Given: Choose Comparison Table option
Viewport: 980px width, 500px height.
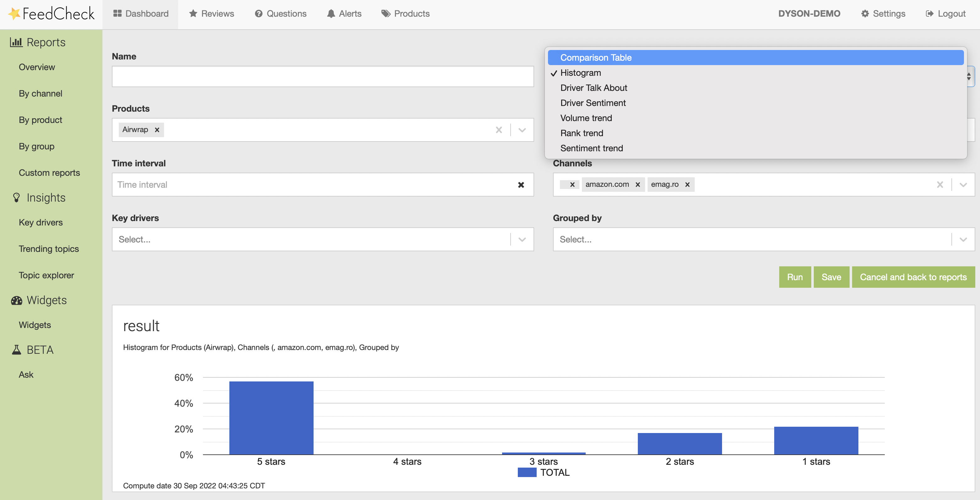Looking at the screenshot, I should (756, 58).
